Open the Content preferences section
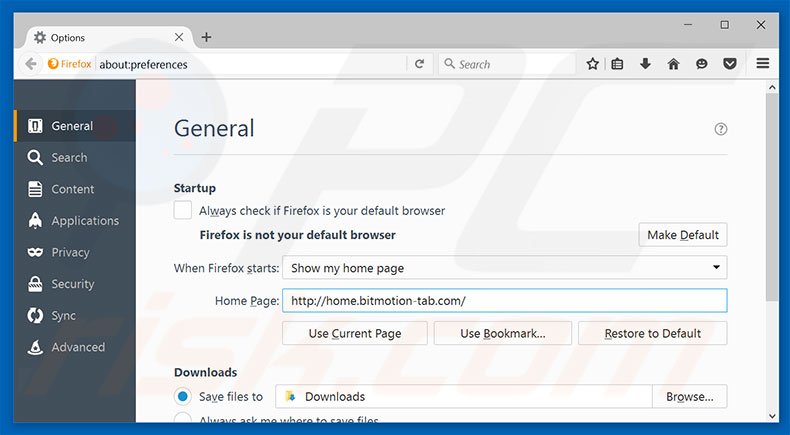 pyautogui.click(x=73, y=189)
